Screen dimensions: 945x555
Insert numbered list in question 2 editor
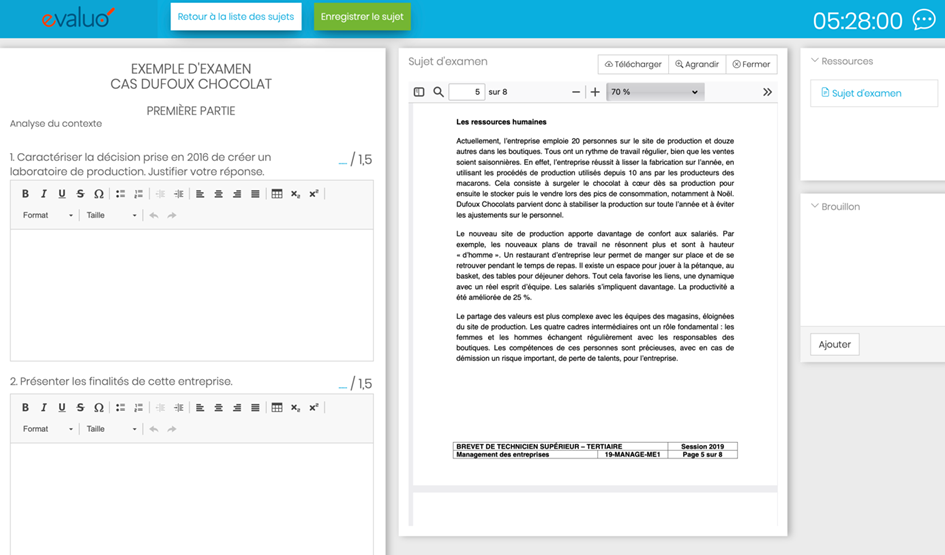[x=139, y=408]
